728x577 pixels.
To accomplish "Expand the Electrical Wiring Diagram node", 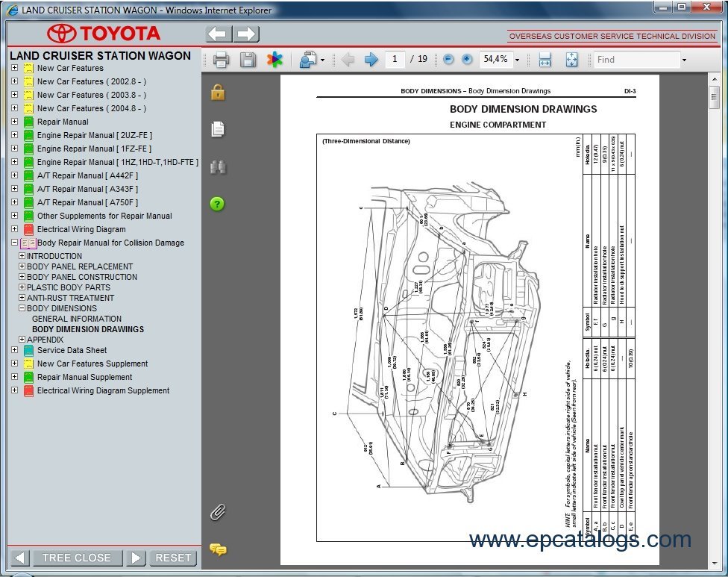I will pos(15,229).
